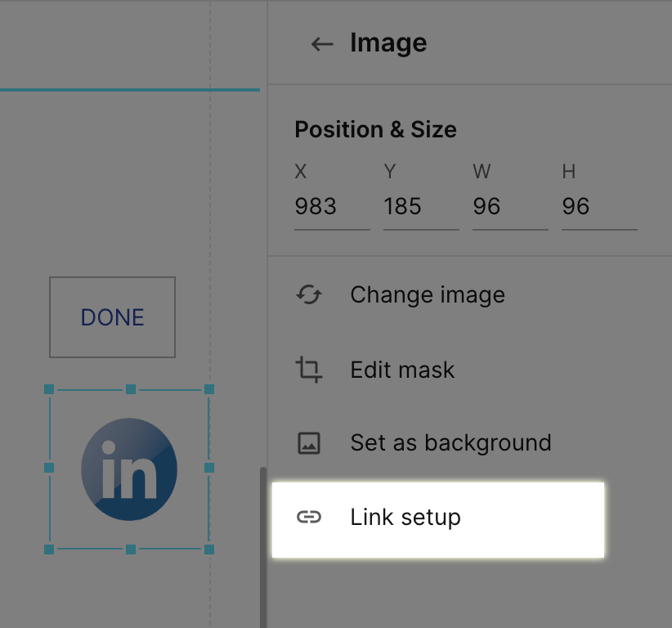Select the LinkedIn logo image
Viewport: 672px width, 628px height.
[x=129, y=469]
